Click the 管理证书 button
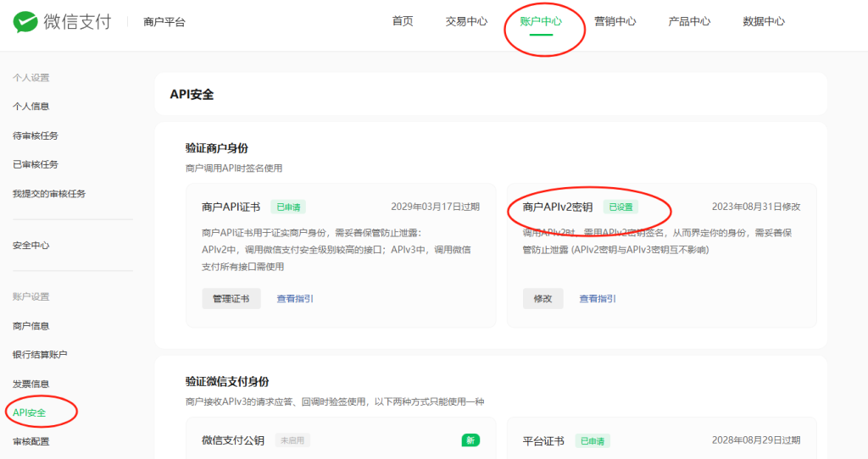The height and width of the screenshot is (459, 868). [231, 299]
